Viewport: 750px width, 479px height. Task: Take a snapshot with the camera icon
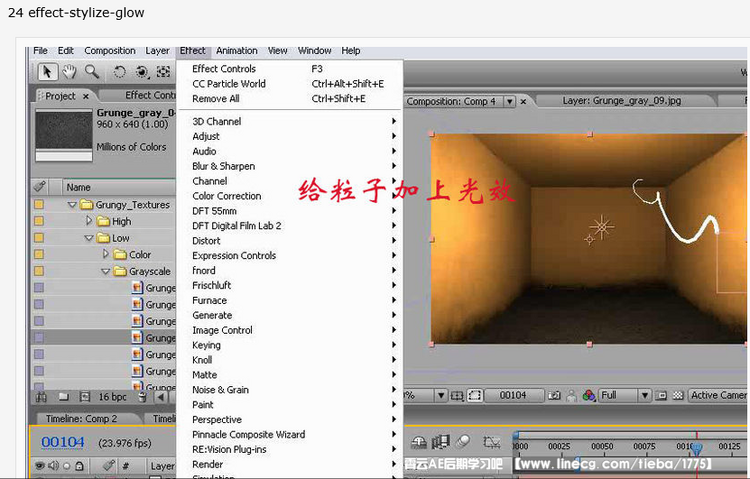click(554, 396)
